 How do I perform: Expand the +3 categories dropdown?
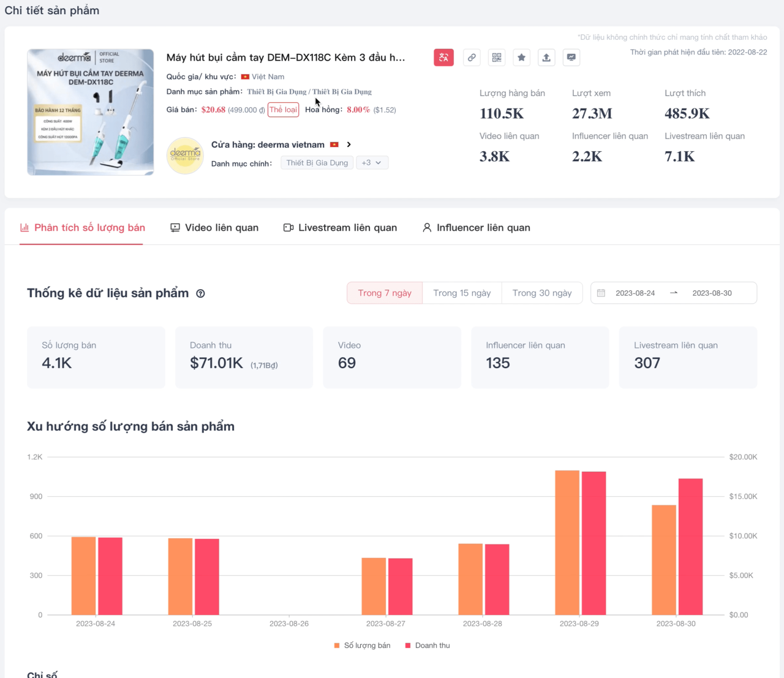click(x=372, y=163)
